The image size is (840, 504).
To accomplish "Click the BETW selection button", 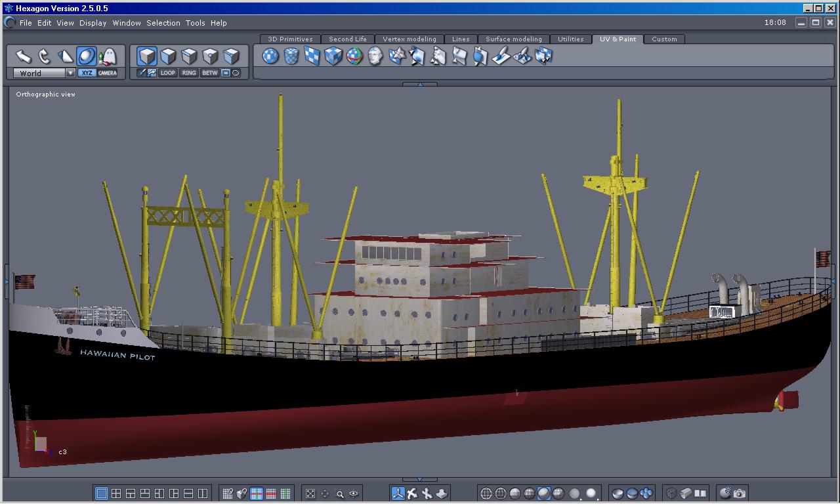I will (x=210, y=73).
